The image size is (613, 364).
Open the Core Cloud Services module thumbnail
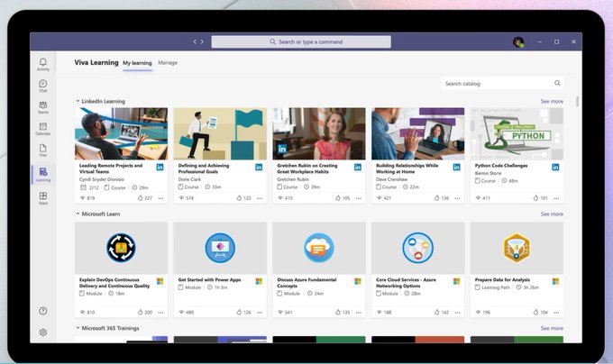coord(418,248)
